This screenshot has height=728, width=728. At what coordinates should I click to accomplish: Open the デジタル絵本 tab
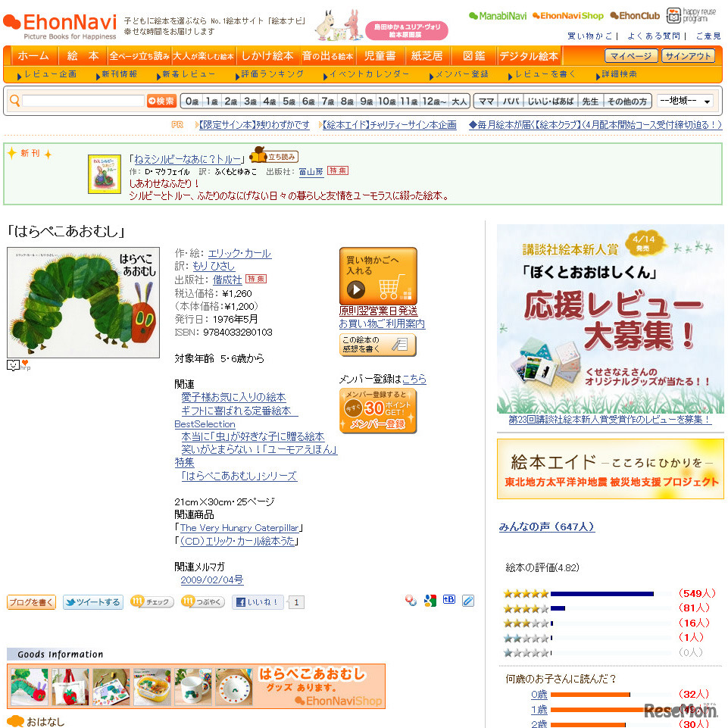click(529, 56)
